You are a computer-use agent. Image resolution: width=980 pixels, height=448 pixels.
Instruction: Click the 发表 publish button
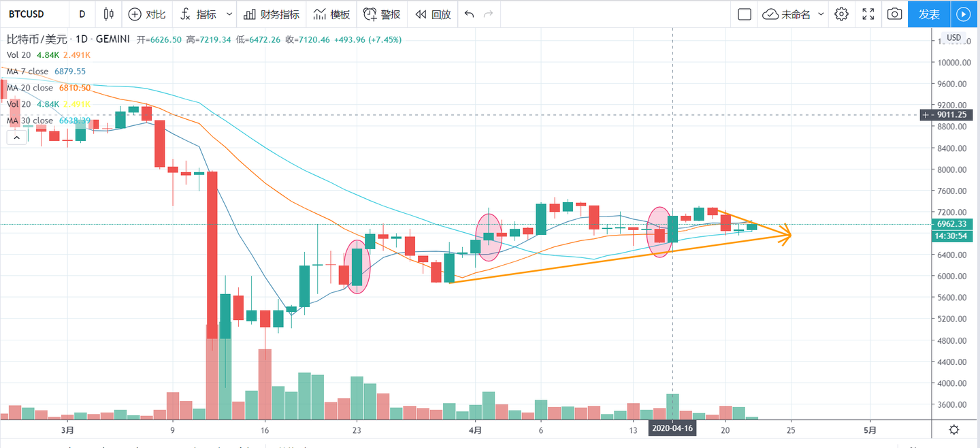[x=929, y=14]
